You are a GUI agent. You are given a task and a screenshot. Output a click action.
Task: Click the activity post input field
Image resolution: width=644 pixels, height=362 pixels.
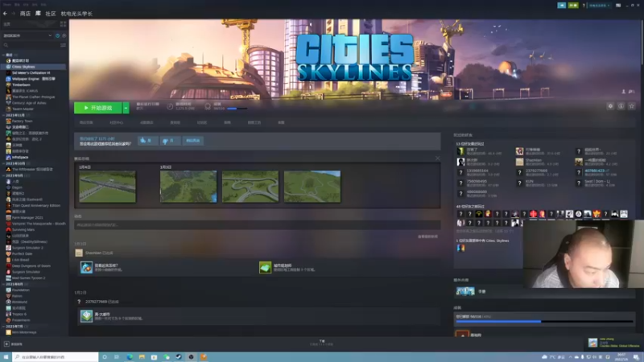pyautogui.click(x=257, y=225)
